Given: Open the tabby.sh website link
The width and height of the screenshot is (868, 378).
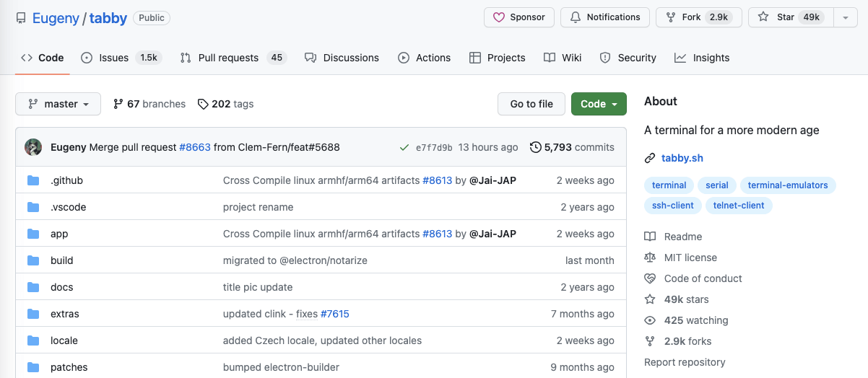Looking at the screenshot, I should tap(682, 158).
